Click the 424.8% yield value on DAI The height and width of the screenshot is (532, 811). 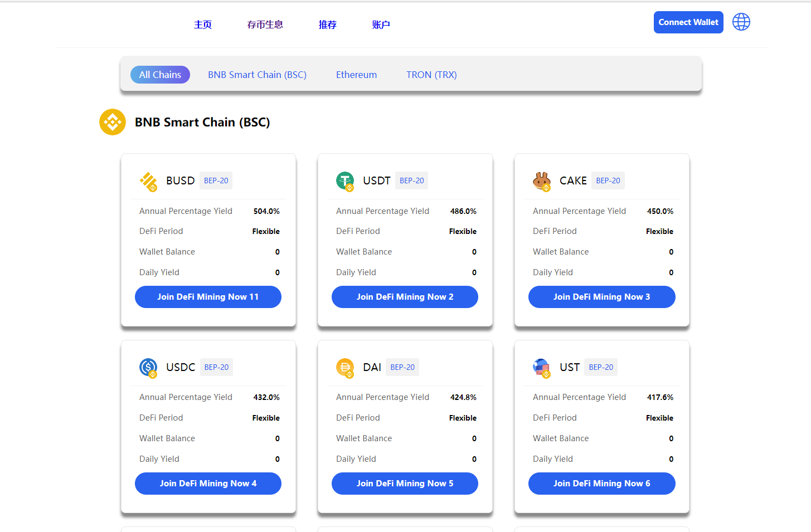463,397
